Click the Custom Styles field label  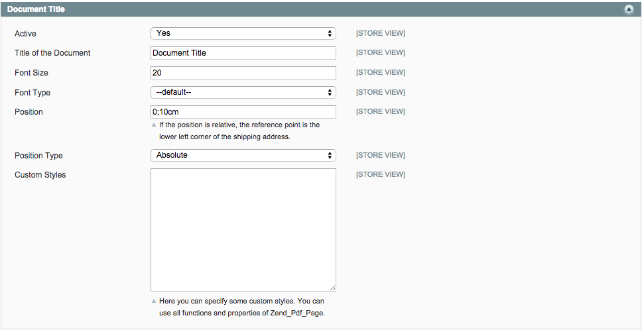tap(40, 175)
